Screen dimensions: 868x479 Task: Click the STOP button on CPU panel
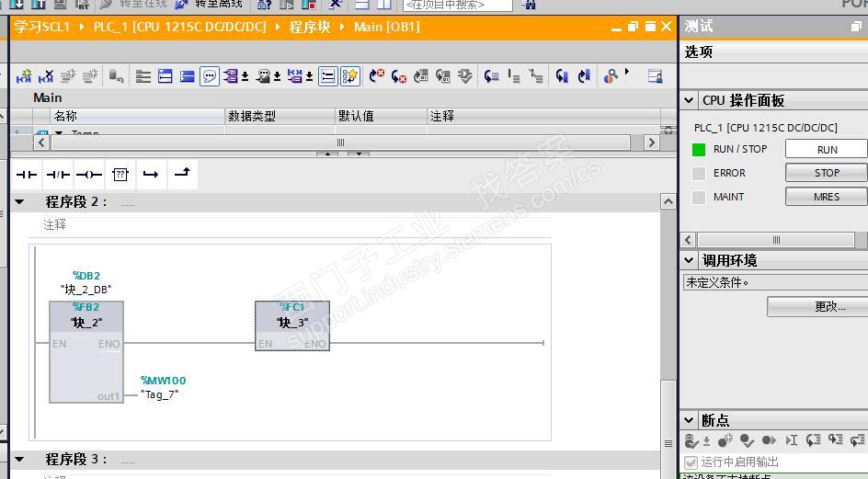(827, 173)
